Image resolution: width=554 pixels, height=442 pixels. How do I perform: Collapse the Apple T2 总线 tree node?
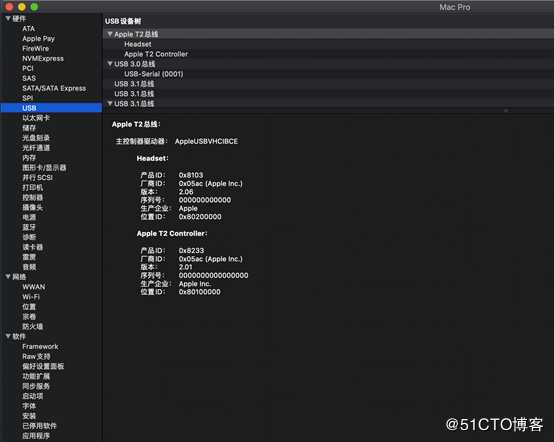click(x=110, y=34)
